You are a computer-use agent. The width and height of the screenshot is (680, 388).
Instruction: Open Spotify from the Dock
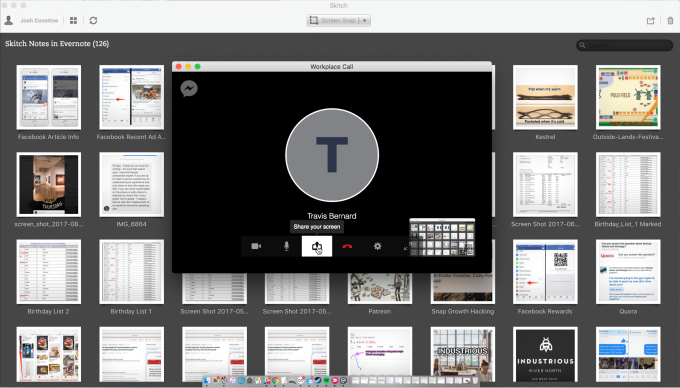point(327,380)
